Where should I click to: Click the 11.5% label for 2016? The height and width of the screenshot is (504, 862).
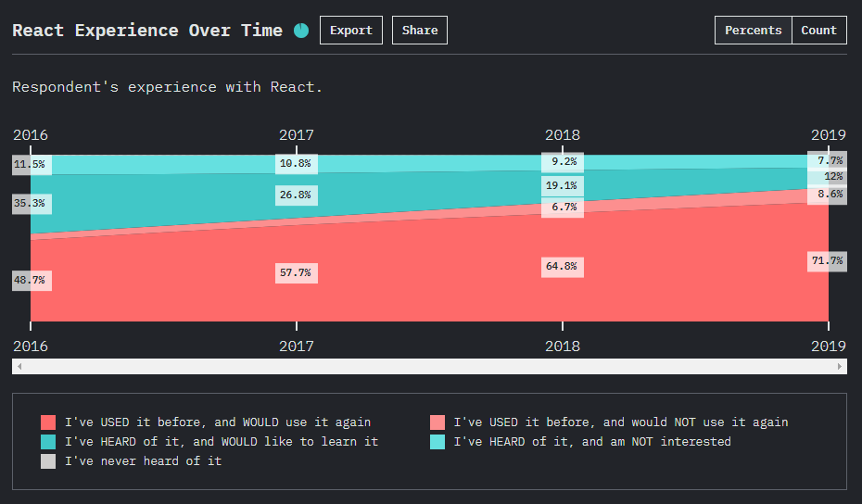32,164
